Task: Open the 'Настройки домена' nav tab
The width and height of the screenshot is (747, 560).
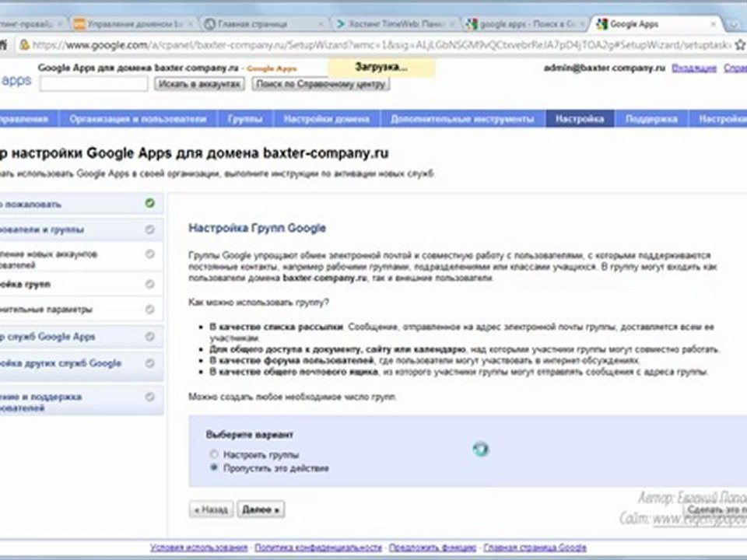Action: 327,118
